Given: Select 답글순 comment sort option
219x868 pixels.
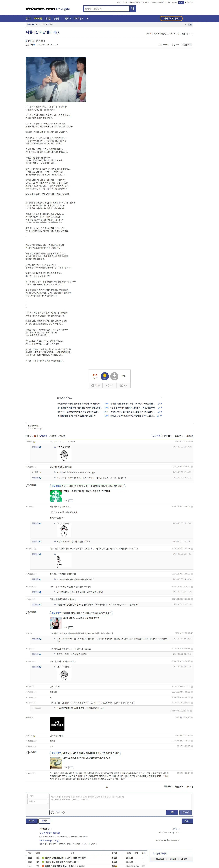Looking at the screenshot, I should tap(62, 436).
